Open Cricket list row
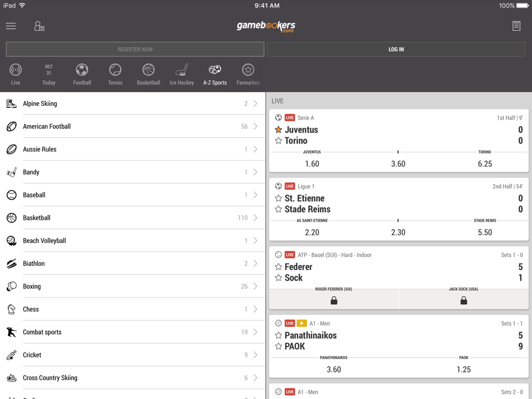The width and height of the screenshot is (532, 399). pyautogui.click(x=132, y=355)
